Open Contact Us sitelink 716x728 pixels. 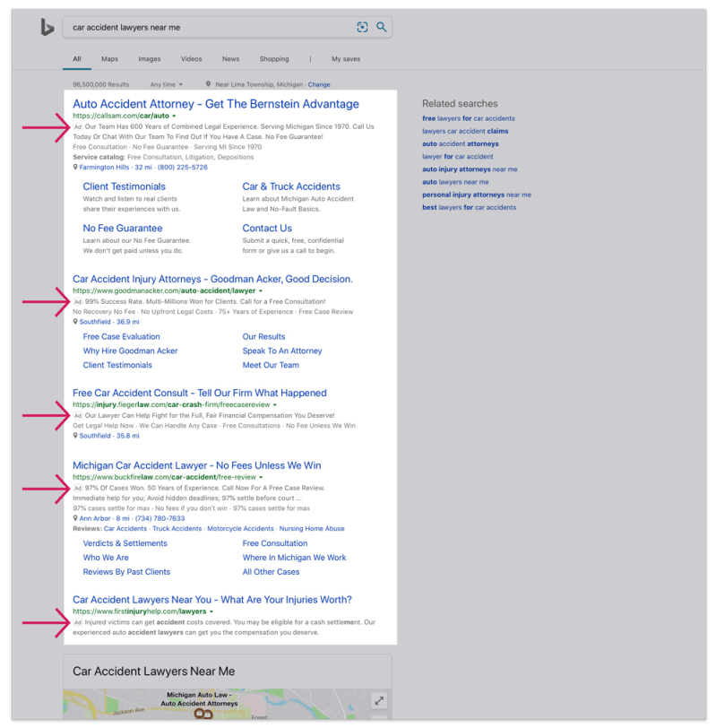click(267, 229)
